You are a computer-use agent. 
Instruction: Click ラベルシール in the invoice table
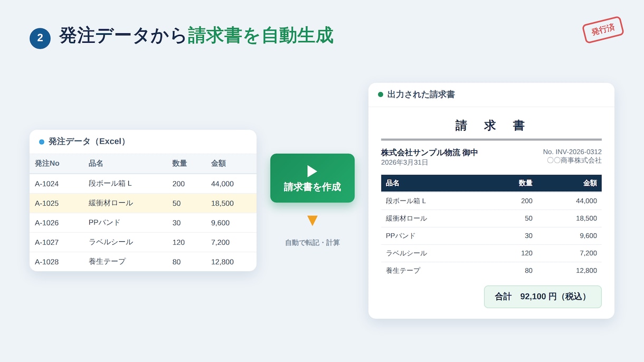[x=406, y=253]
